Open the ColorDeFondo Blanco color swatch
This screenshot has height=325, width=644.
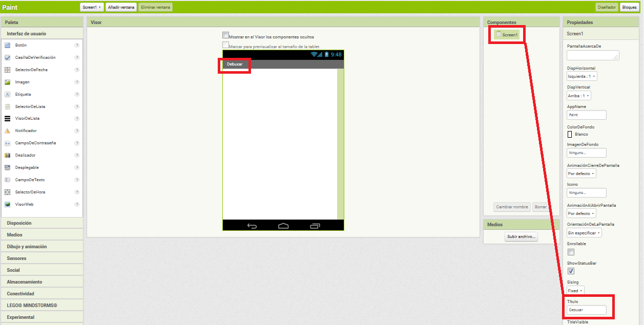[x=570, y=135]
